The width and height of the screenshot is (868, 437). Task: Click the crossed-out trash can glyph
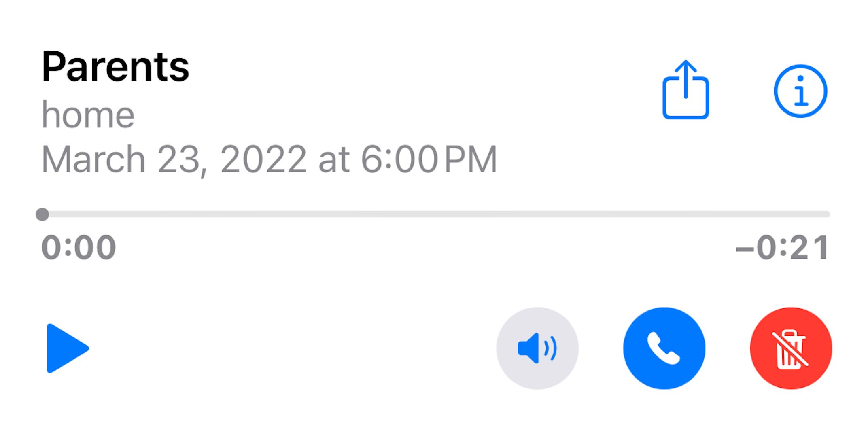pyautogui.click(x=790, y=349)
